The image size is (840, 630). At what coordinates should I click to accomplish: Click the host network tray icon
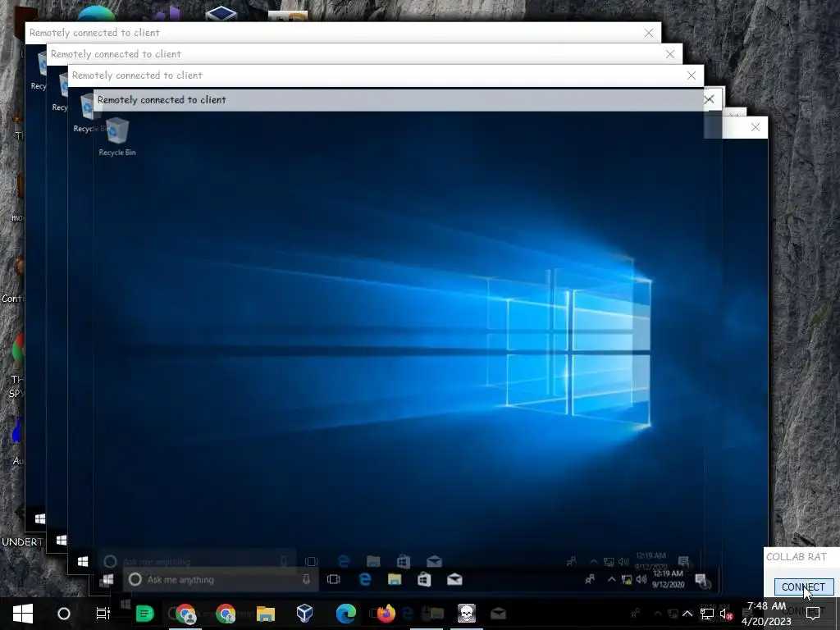tap(706, 614)
